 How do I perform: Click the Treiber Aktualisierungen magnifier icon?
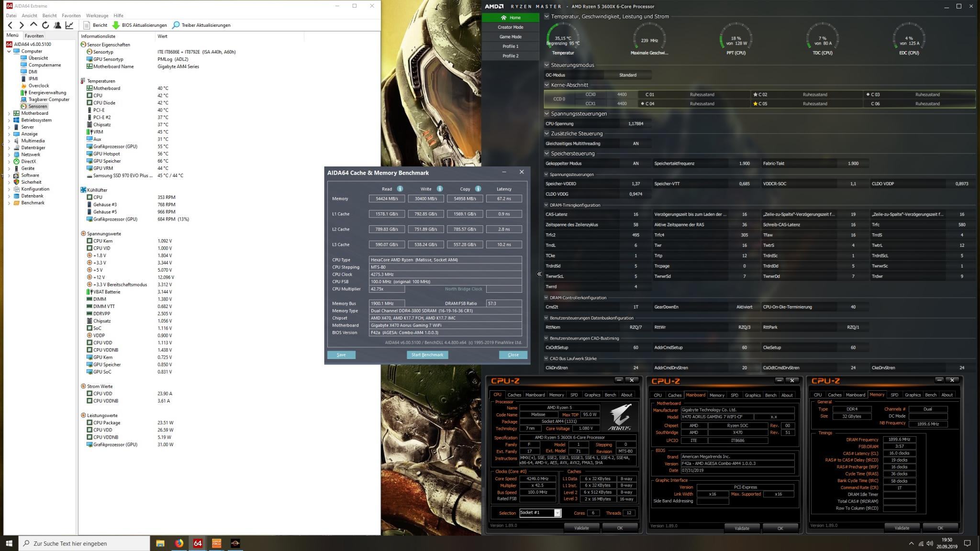pyautogui.click(x=176, y=25)
